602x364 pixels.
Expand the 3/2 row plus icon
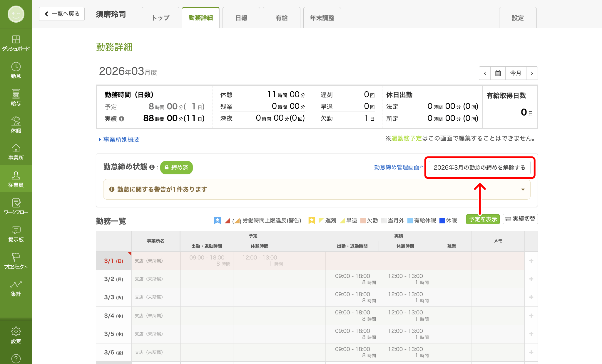point(531,279)
